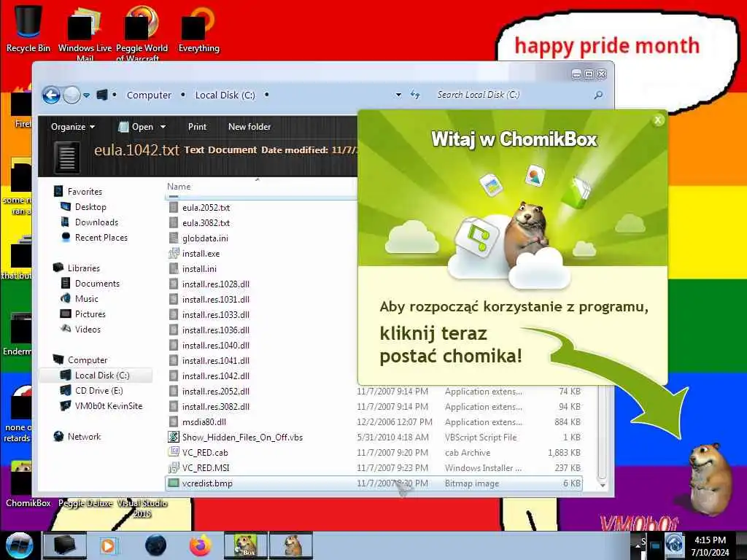Expand the Open button dropdown arrow

pyautogui.click(x=163, y=127)
